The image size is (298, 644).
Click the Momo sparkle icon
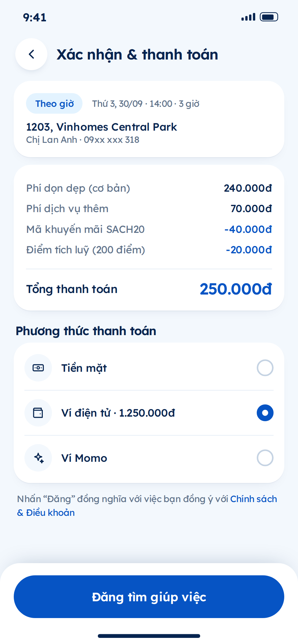[x=38, y=458]
